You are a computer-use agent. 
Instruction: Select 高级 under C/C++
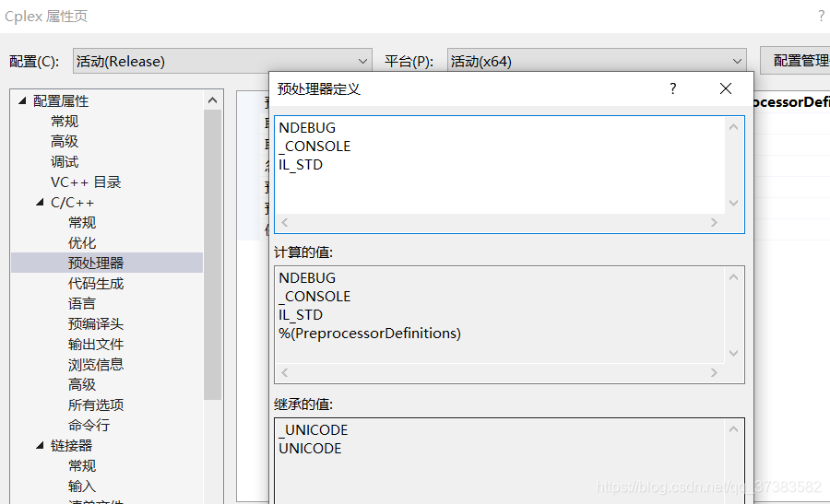[x=82, y=384]
